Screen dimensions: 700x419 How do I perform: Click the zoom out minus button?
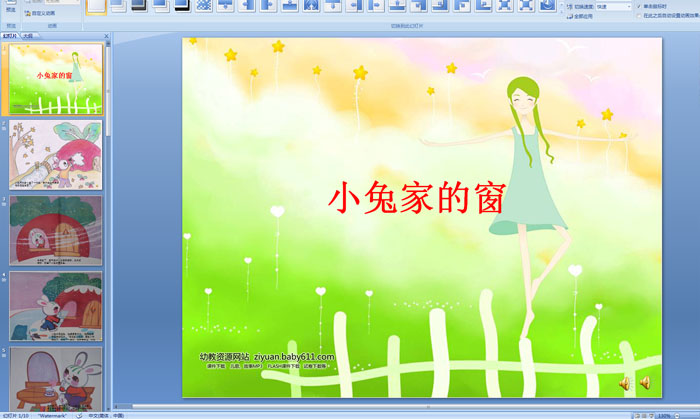click(677, 415)
